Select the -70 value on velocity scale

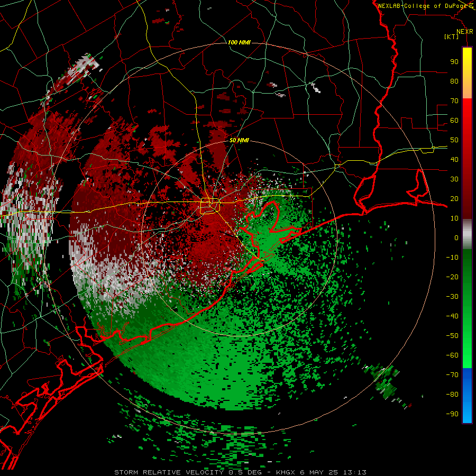(452, 375)
